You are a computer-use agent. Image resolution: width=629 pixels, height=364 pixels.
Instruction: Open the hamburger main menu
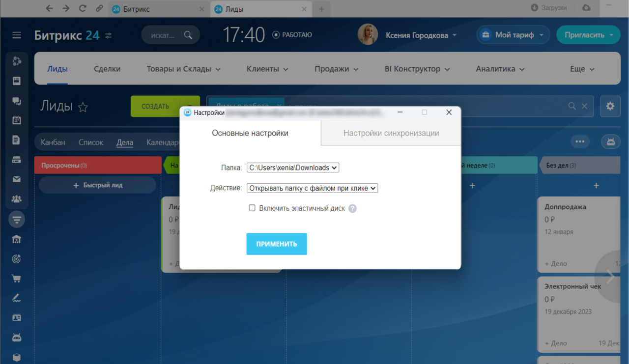point(17,35)
